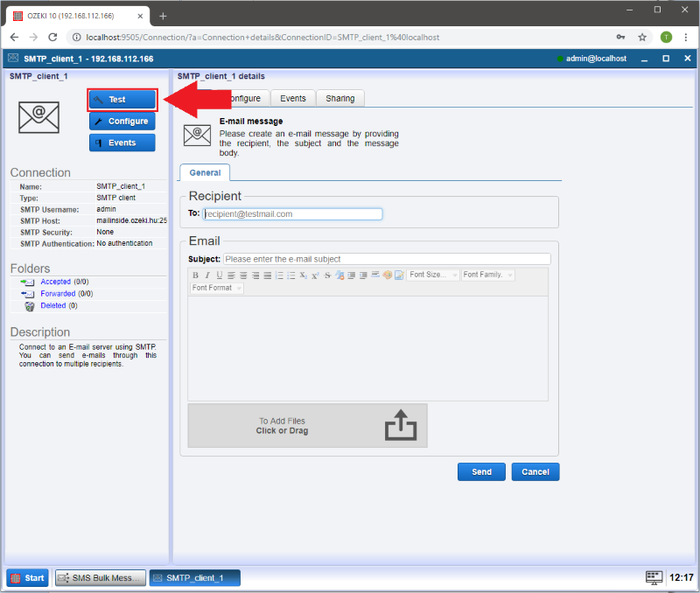Toggle bold formatting in the email editor
This screenshot has width=700, height=593.
click(x=195, y=276)
